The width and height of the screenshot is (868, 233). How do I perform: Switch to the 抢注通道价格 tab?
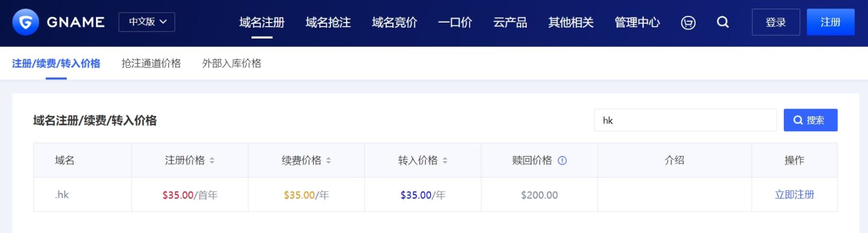click(x=151, y=63)
